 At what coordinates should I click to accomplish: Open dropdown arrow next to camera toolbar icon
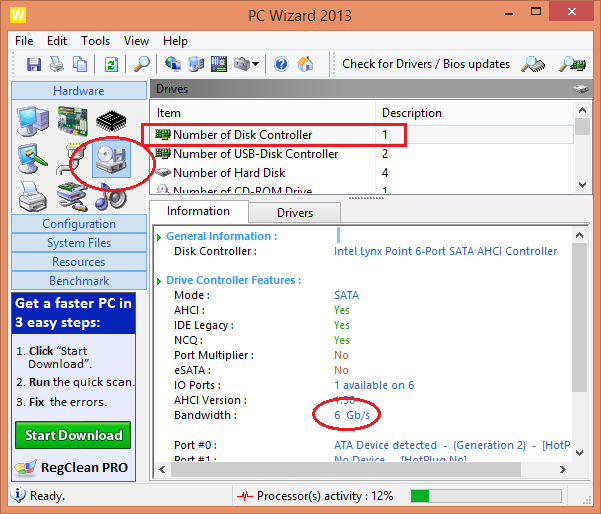point(256,64)
